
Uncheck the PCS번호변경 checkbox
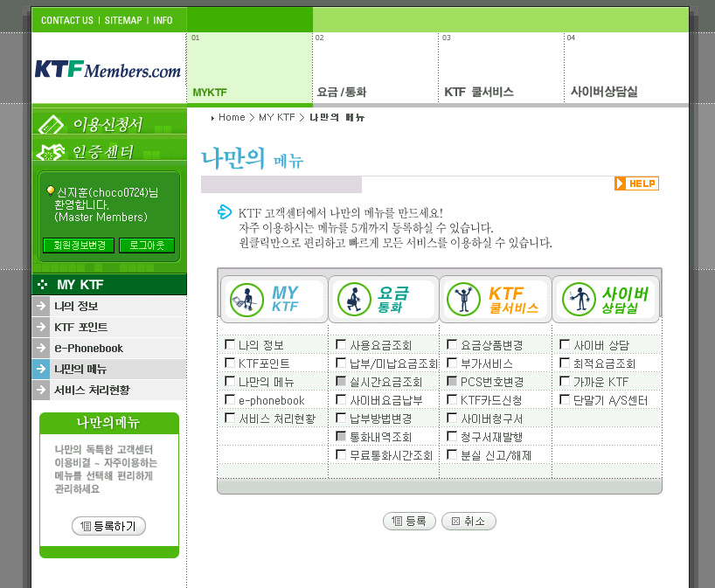[452, 381]
